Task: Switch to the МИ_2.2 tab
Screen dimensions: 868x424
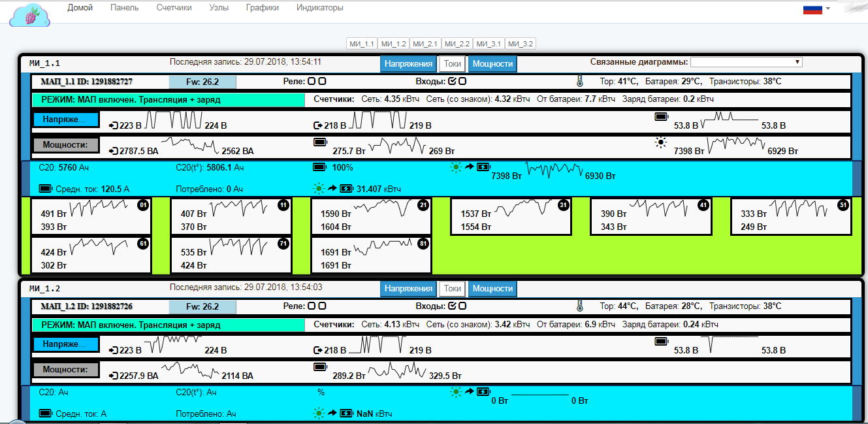Action: pyautogui.click(x=457, y=44)
